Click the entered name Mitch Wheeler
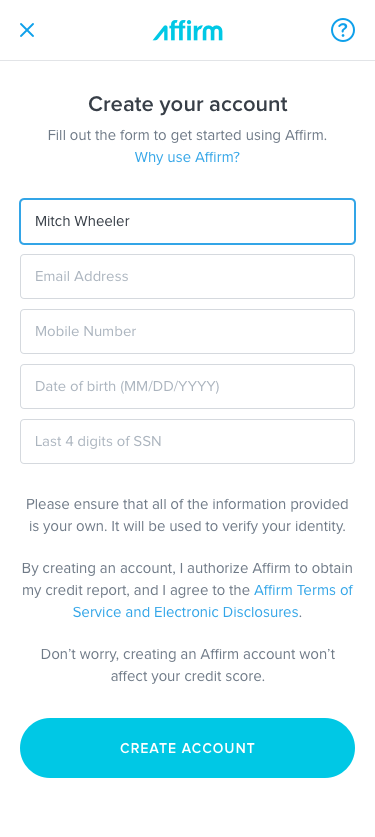Viewport: 375px width, 837px height. pyautogui.click(x=82, y=221)
